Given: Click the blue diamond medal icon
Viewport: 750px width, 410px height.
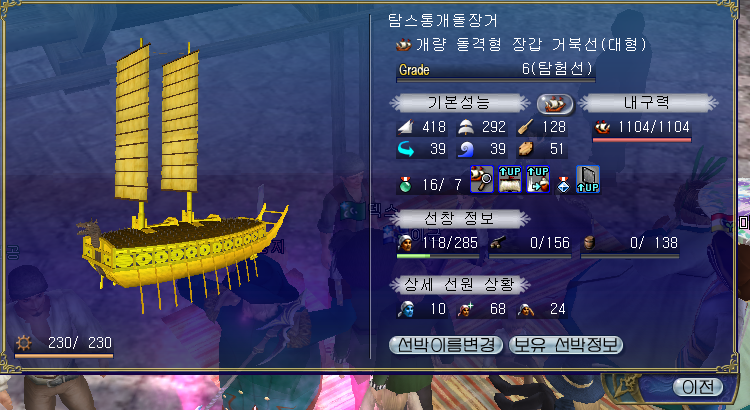Looking at the screenshot, I should click(563, 185).
